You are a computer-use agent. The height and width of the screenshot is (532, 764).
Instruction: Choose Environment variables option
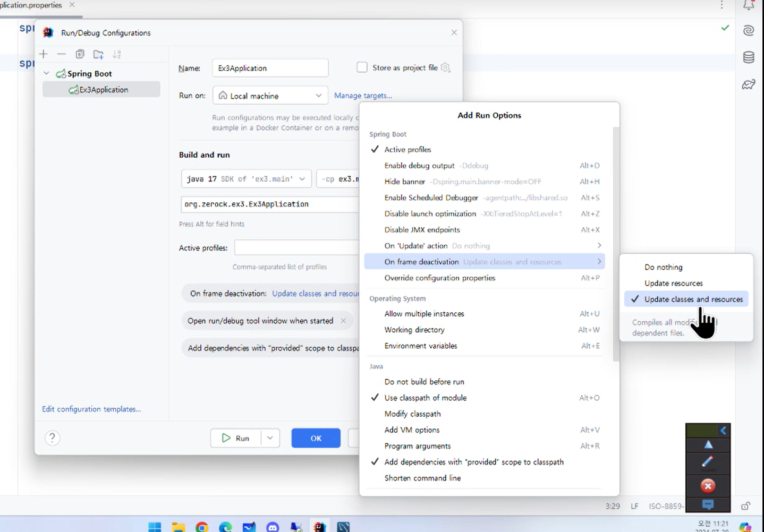point(485,346)
